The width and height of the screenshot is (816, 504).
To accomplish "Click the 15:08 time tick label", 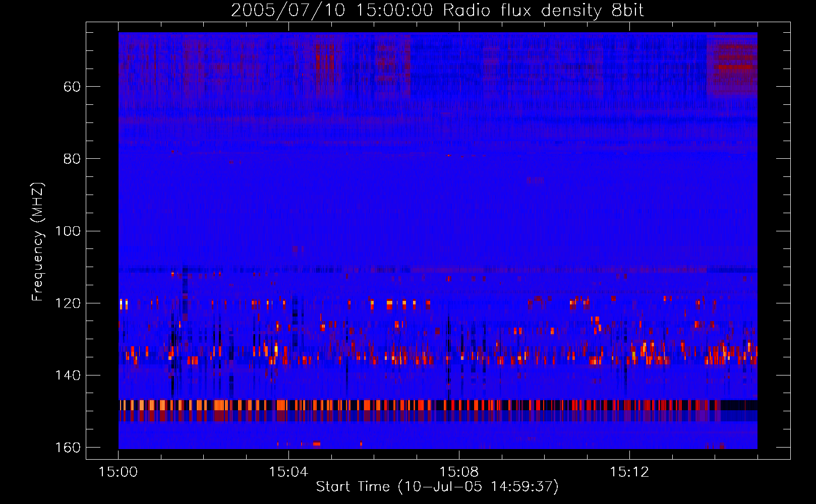I will pyautogui.click(x=459, y=472).
